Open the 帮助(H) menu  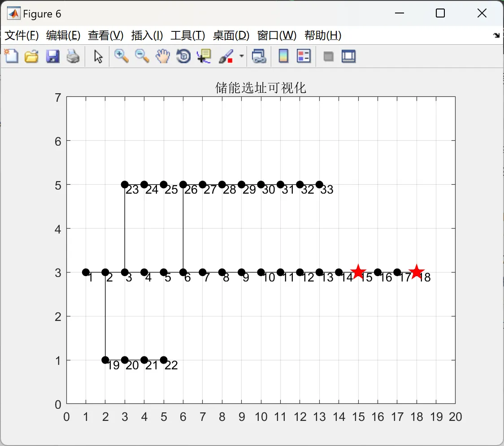point(323,35)
